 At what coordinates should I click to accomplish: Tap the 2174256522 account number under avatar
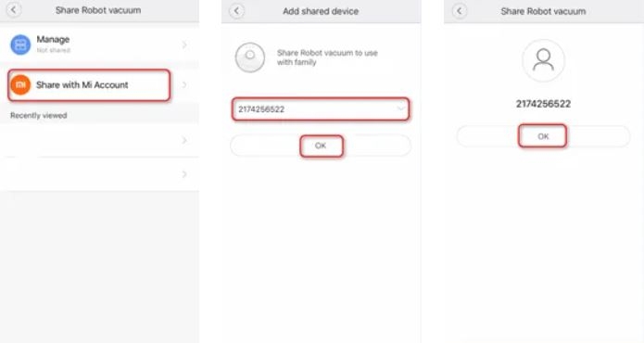pyautogui.click(x=543, y=104)
